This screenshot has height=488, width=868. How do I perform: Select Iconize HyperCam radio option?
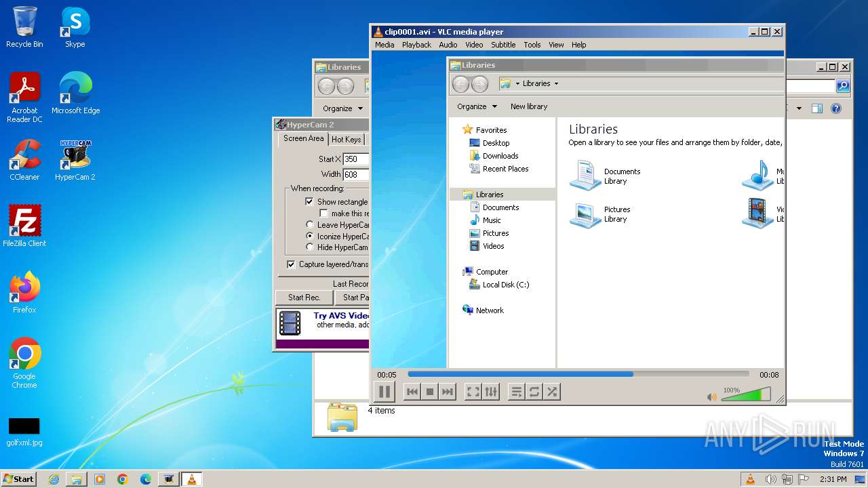310,237
